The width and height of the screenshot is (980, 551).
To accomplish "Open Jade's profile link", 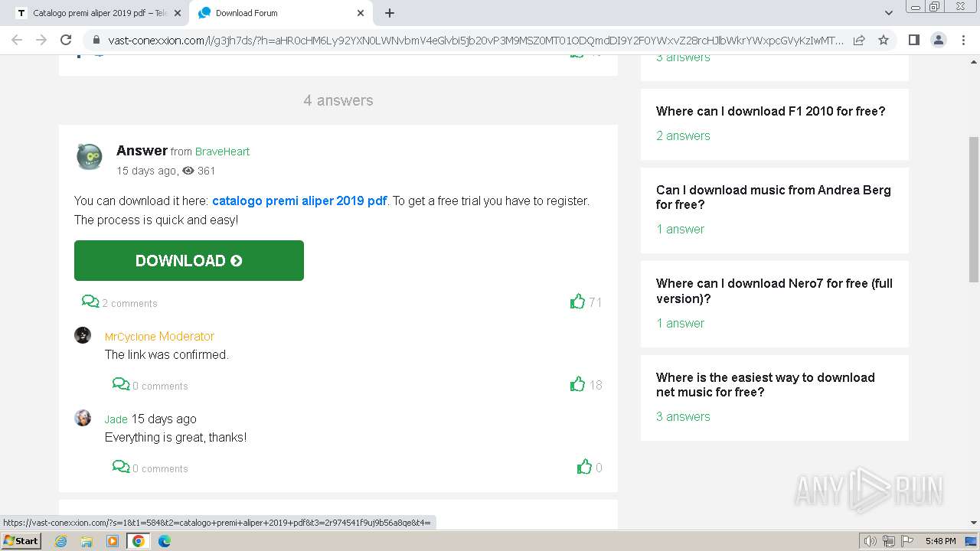I will 116,419.
